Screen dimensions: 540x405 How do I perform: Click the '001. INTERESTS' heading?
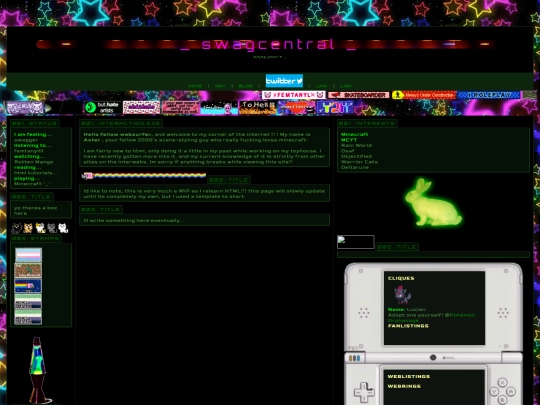[367, 123]
